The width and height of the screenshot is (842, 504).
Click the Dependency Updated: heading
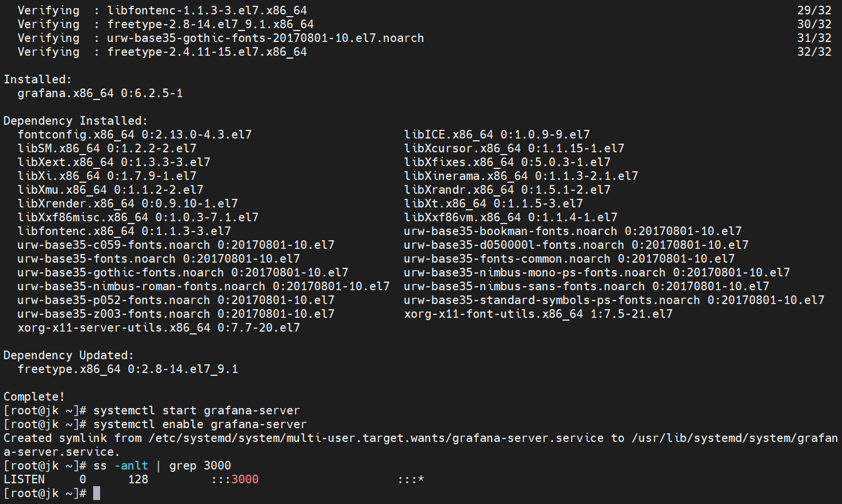point(68,355)
